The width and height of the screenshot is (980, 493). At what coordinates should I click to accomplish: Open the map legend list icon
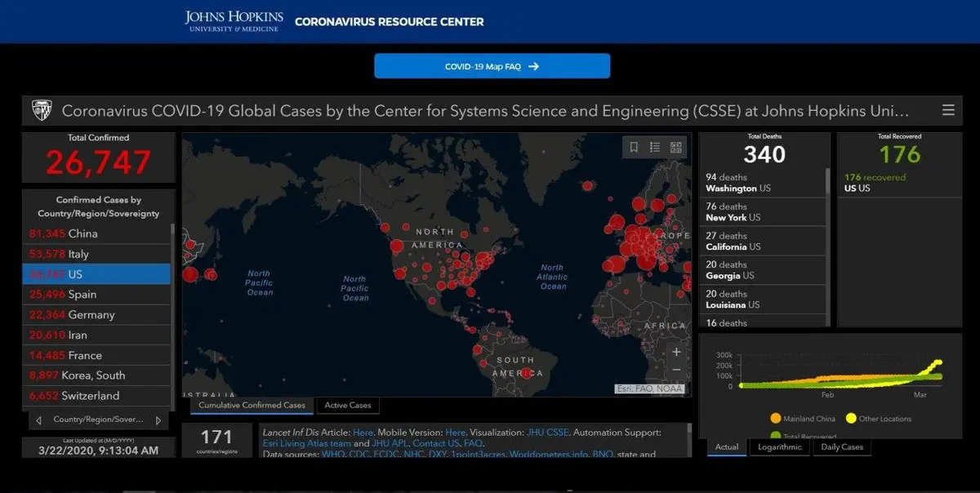(655, 148)
